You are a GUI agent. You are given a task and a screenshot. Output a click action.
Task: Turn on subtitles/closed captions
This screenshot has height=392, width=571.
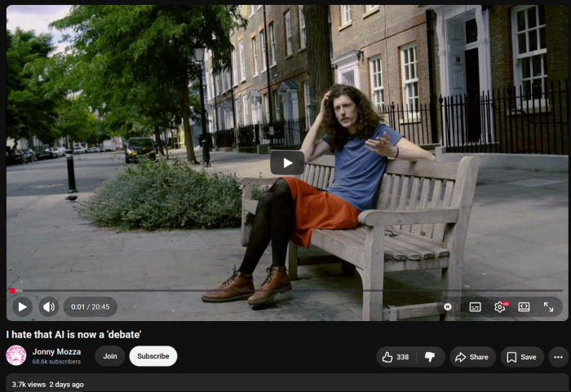click(x=475, y=306)
